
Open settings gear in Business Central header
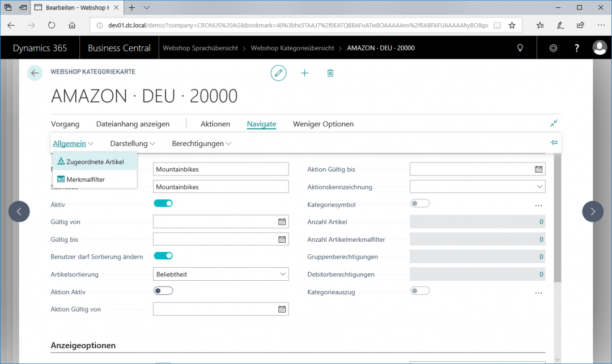click(553, 48)
